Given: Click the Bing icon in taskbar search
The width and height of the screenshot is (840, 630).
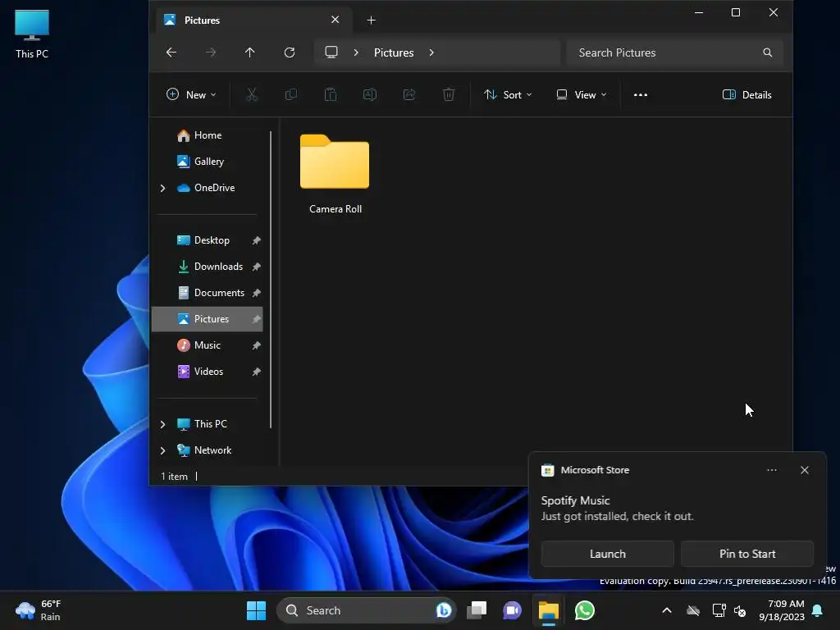Looking at the screenshot, I should tap(443, 610).
